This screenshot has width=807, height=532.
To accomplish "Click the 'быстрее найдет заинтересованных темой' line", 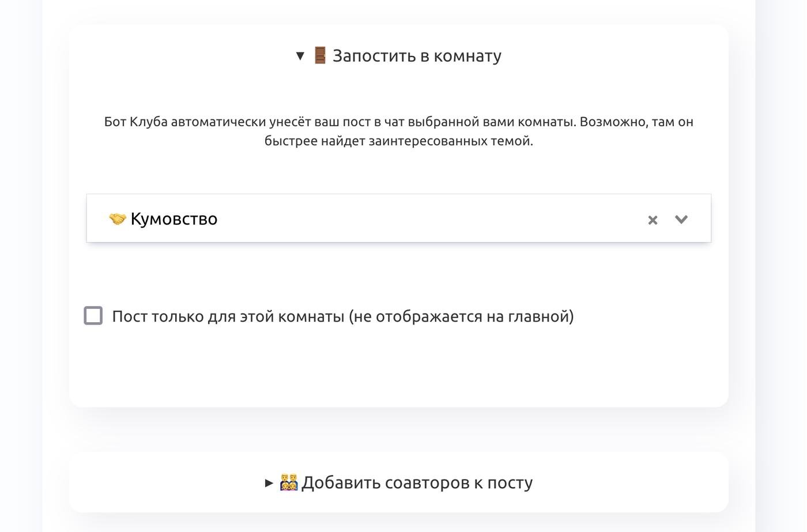I will [398, 141].
